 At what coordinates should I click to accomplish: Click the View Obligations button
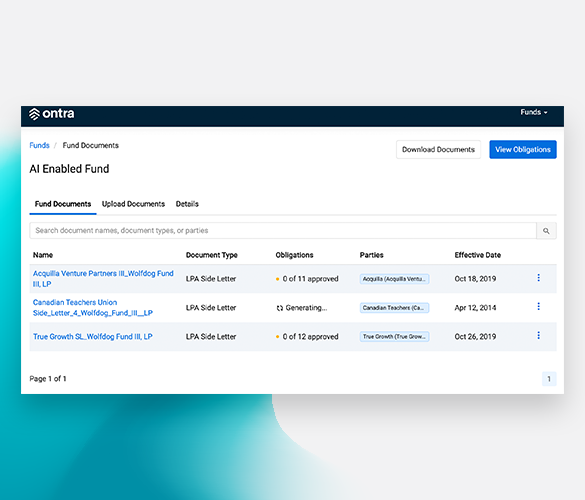[523, 150]
